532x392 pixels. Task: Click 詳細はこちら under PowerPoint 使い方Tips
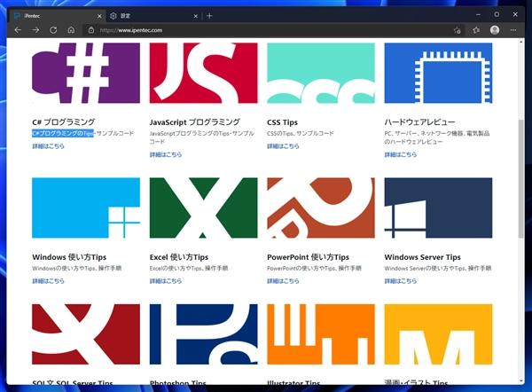[283, 281]
